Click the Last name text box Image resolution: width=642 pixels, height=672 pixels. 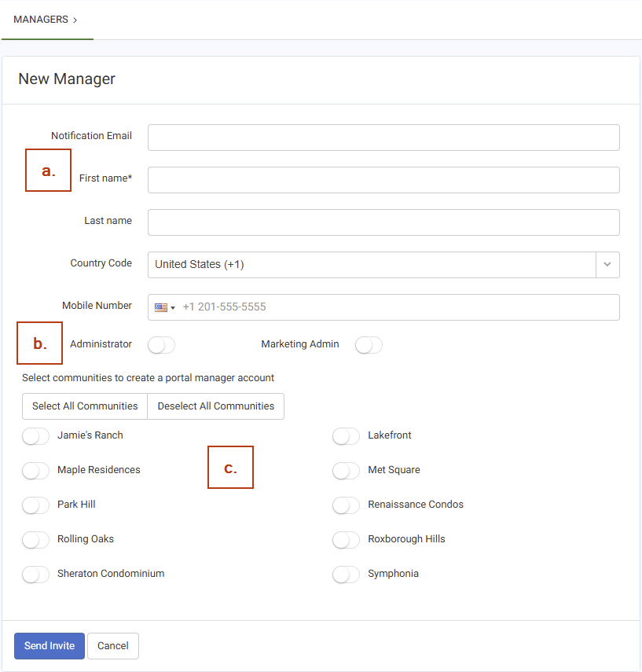coord(383,222)
